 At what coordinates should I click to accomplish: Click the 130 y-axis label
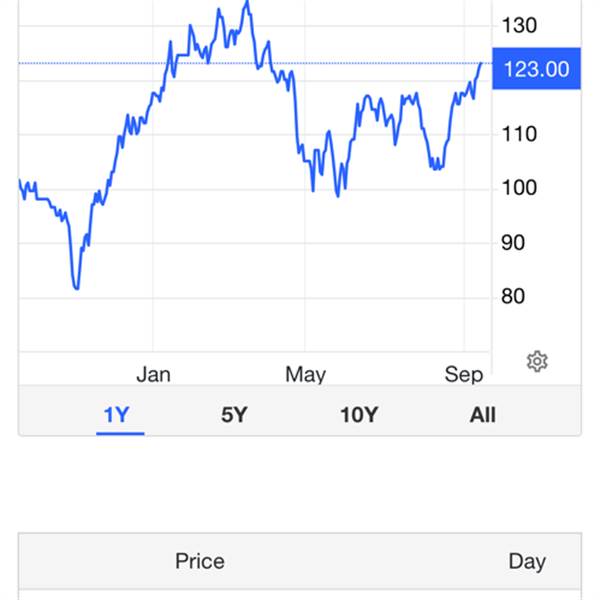click(519, 26)
